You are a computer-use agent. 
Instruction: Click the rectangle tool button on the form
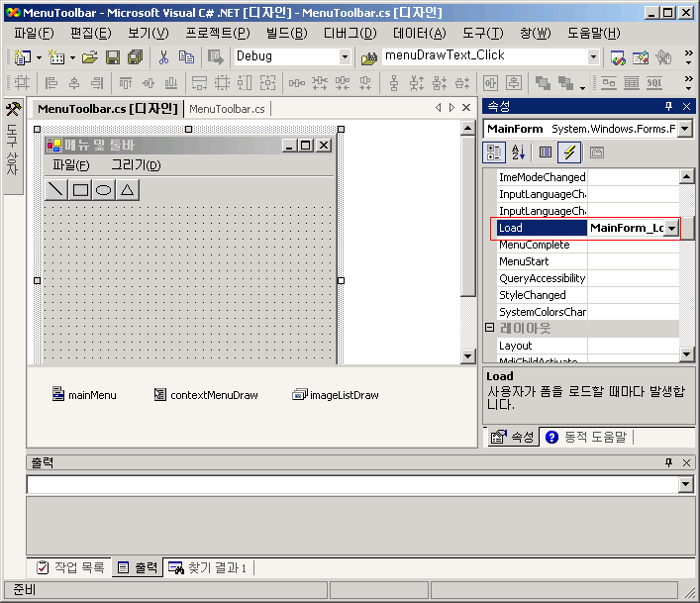click(81, 190)
